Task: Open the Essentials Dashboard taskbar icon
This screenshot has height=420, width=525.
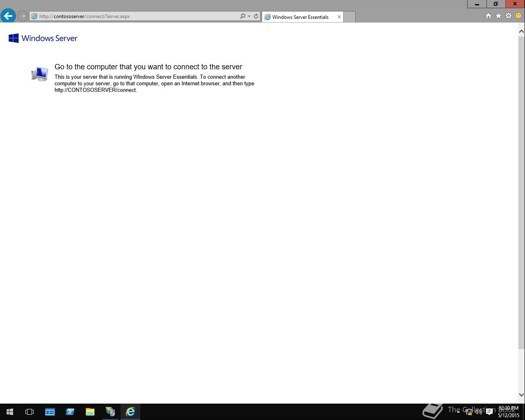Action: (110, 412)
